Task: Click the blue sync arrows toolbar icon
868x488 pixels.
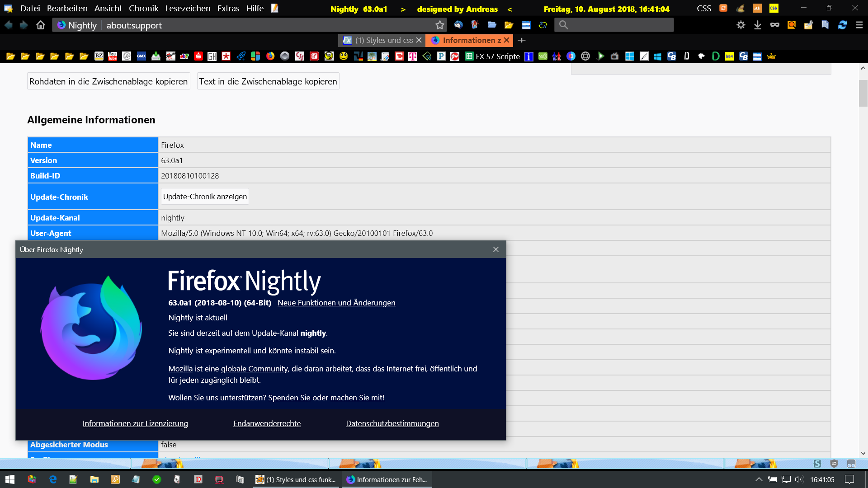Action: [843, 25]
